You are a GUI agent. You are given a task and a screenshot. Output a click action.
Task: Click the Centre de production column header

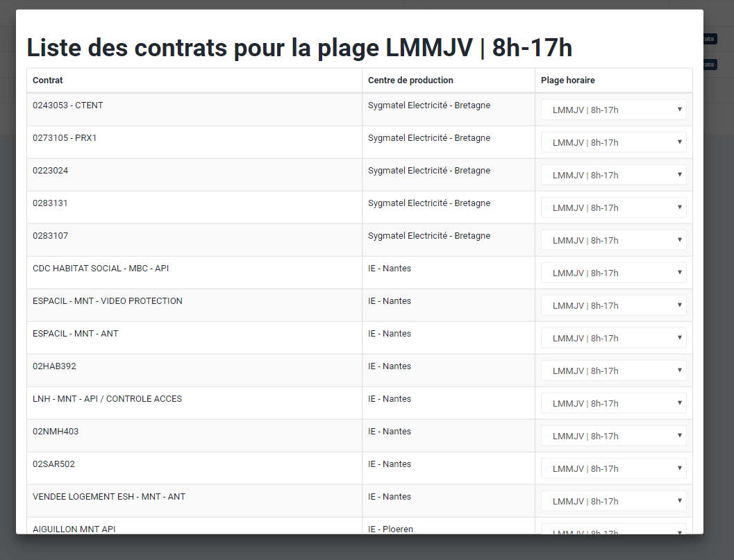tap(410, 80)
